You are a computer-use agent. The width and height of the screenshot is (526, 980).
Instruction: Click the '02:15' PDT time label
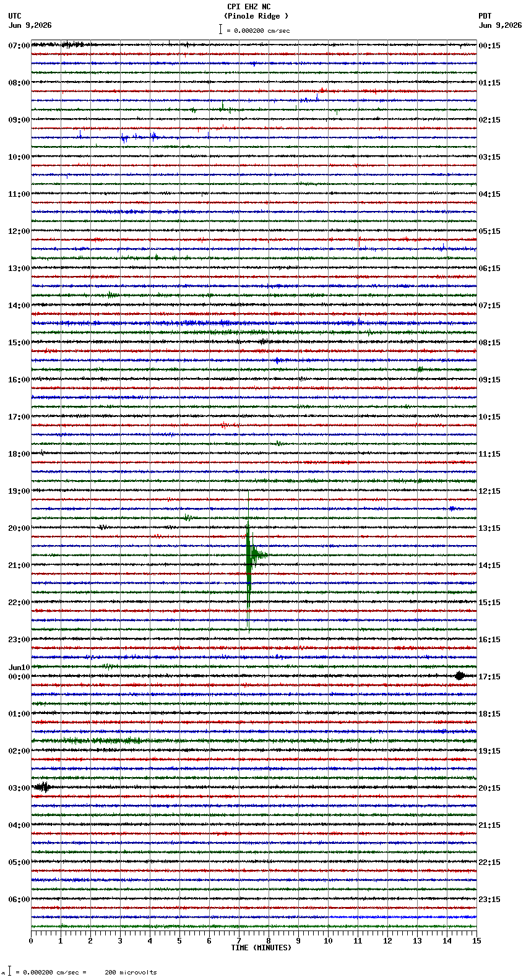point(489,120)
